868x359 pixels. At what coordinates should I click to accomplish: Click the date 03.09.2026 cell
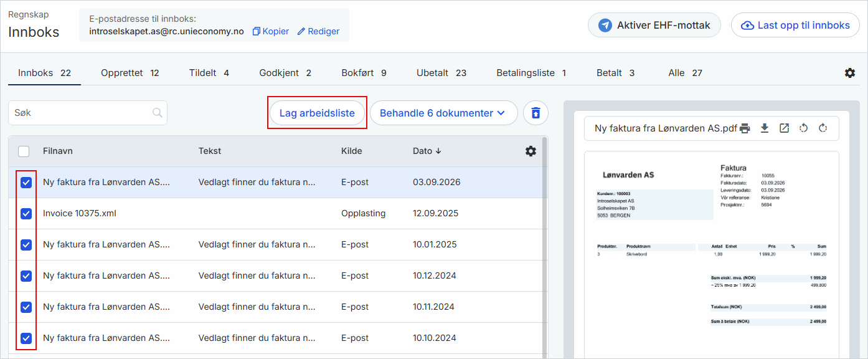click(x=436, y=182)
